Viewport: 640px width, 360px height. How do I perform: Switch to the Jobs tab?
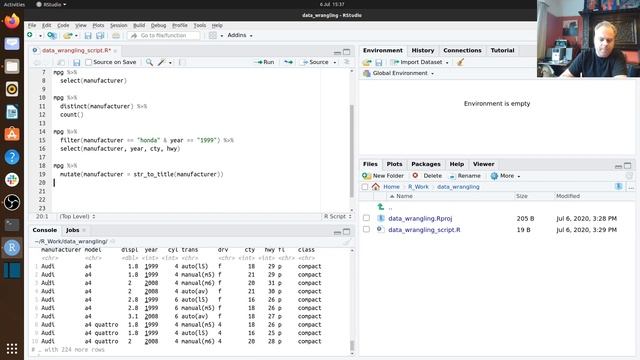pos(73,230)
